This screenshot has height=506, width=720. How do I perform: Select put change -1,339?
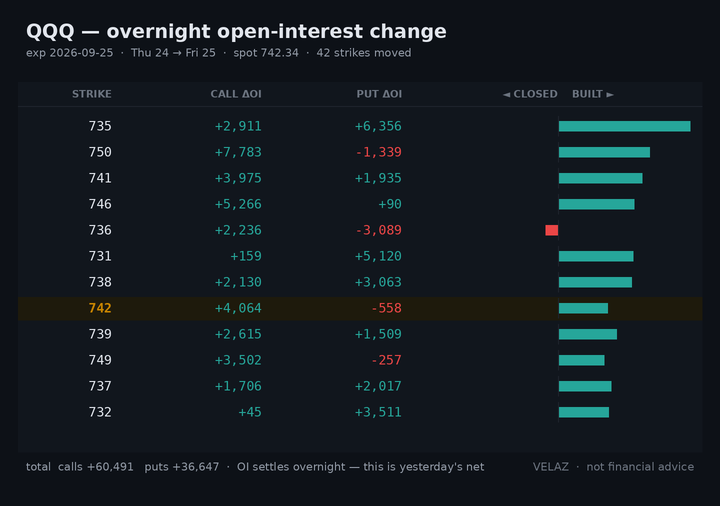[x=378, y=152]
